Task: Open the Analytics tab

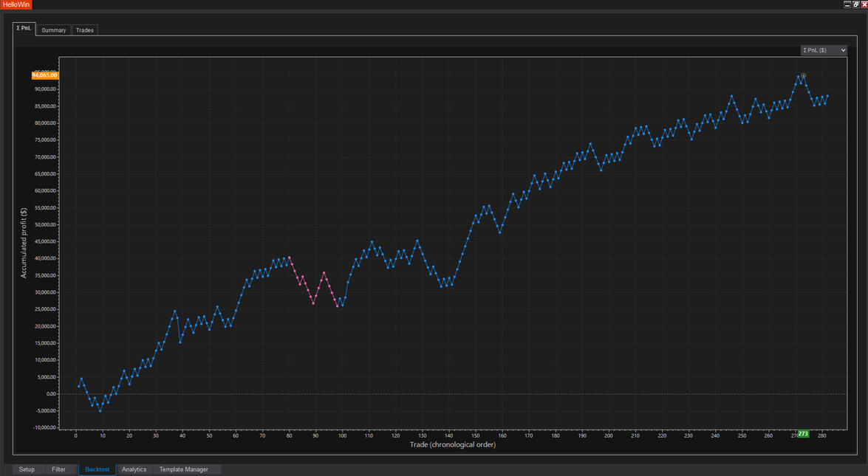Action: click(134, 469)
